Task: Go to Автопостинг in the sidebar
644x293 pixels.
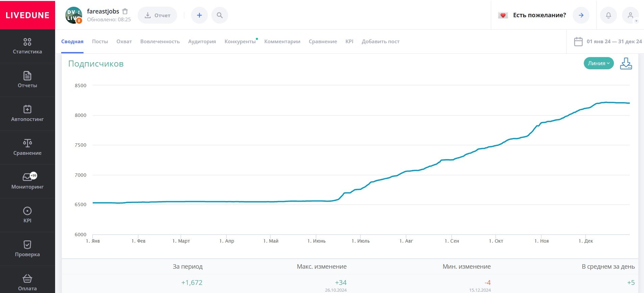Action: click(x=27, y=114)
